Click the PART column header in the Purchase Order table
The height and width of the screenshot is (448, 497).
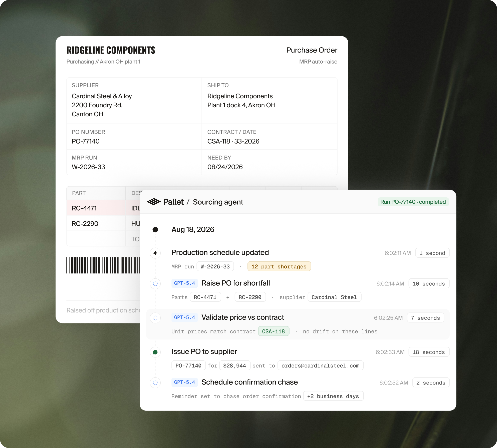(x=79, y=193)
